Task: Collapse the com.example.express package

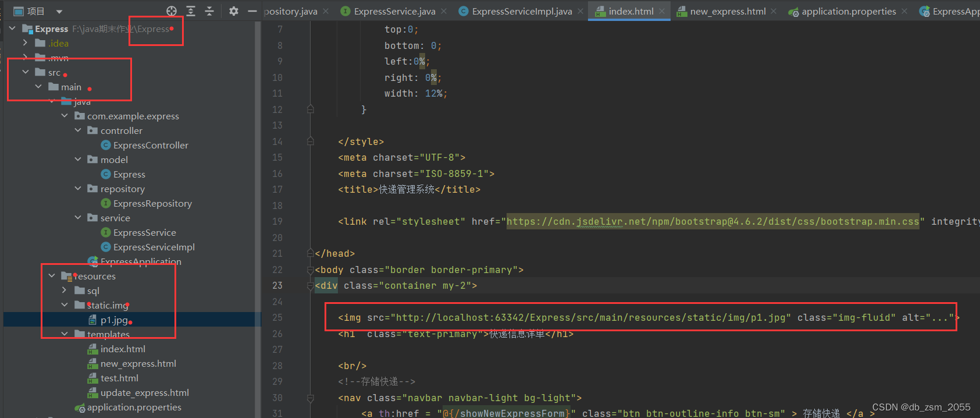Action: pos(65,115)
